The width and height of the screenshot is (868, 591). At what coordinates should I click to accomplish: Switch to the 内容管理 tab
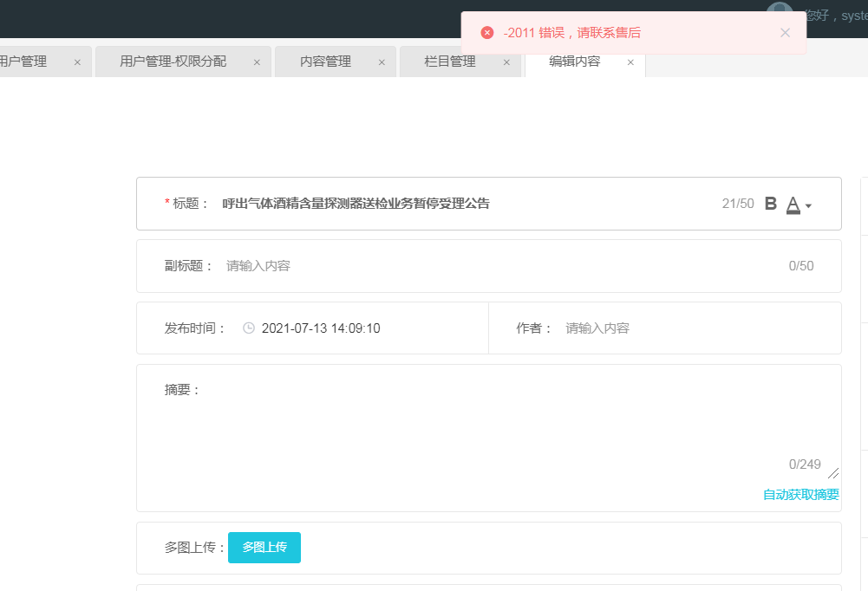325,62
